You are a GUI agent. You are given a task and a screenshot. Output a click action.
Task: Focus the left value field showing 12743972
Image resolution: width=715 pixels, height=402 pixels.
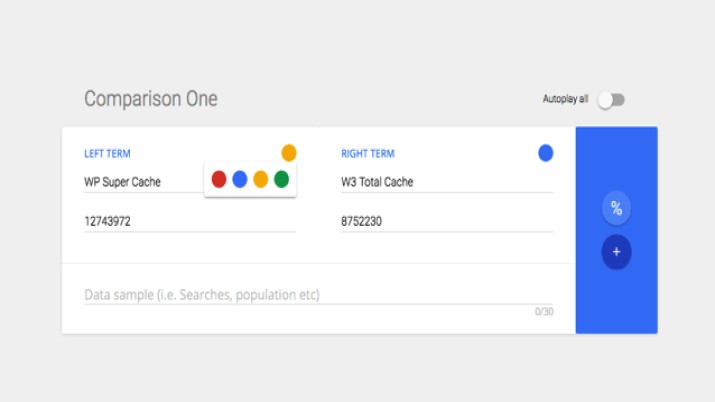[189, 222]
